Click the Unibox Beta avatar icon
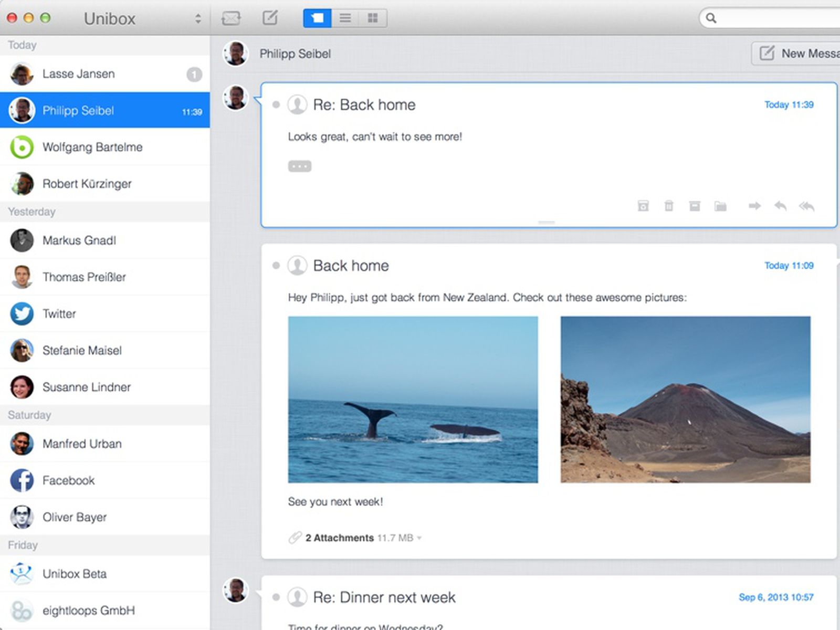Viewport: 840px width, 630px height. [x=22, y=574]
